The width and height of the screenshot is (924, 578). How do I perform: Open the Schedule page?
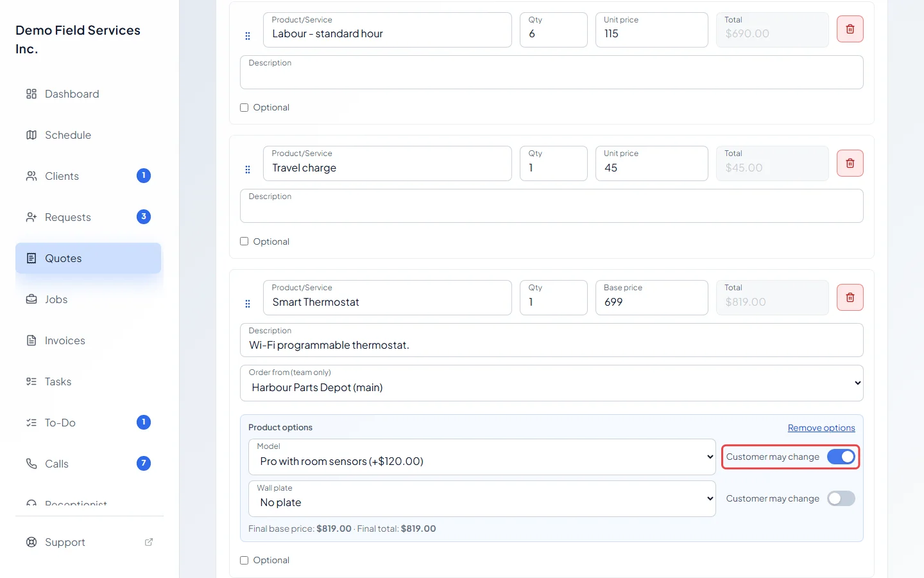(x=89, y=135)
